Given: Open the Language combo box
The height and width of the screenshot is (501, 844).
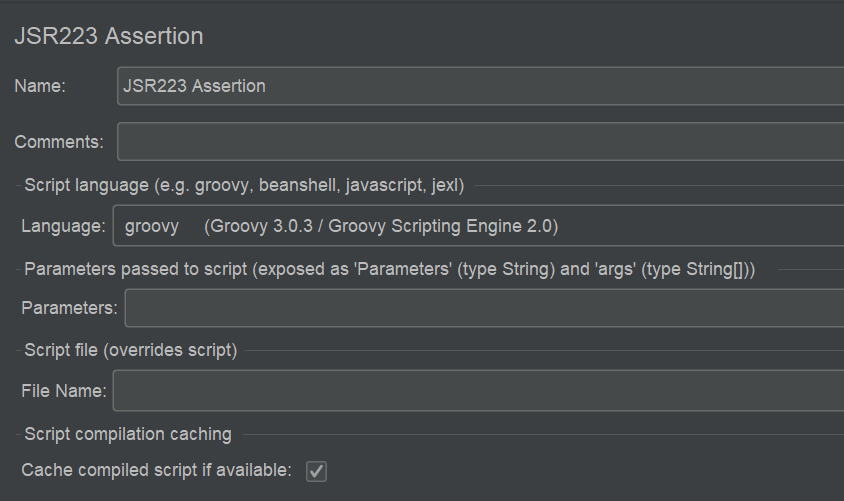Looking at the screenshot, I should pyautogui.click(x=478, y=226).
